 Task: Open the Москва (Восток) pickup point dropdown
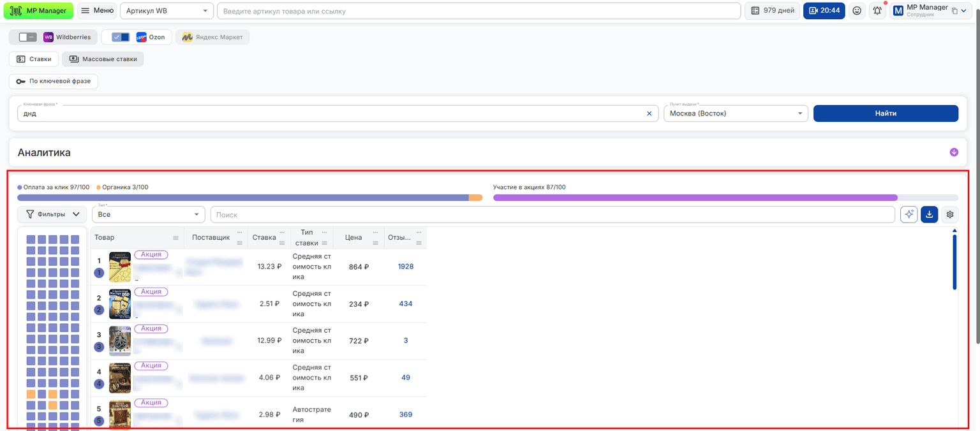(736, 113)
